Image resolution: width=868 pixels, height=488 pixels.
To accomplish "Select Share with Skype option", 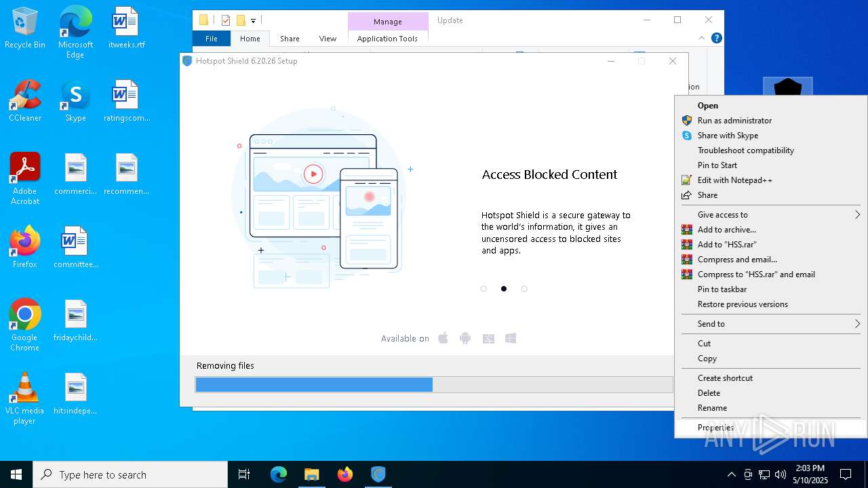I will [x=771, y=136].
